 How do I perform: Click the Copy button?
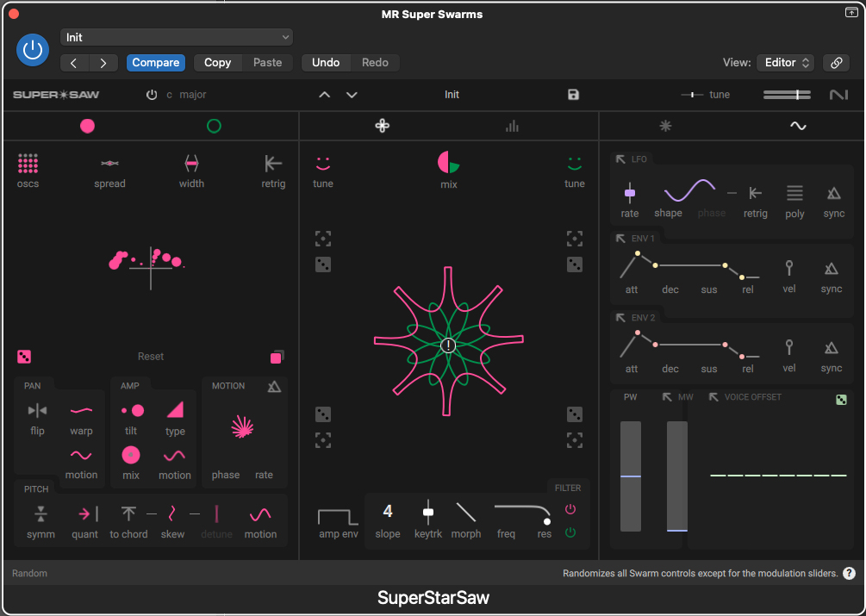[x=218, y=62]
